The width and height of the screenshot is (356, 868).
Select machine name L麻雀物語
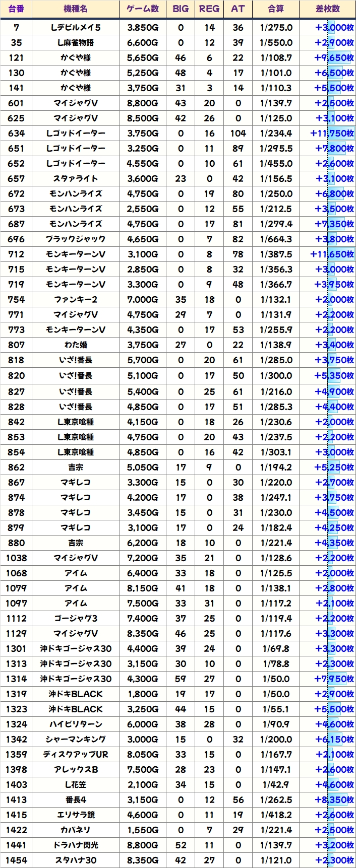[x=76, y=43]
